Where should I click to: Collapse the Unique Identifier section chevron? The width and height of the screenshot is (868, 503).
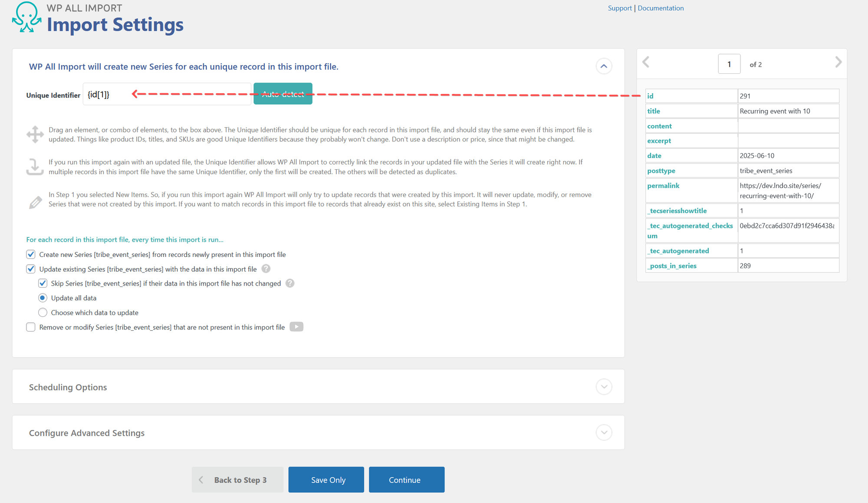604,66
